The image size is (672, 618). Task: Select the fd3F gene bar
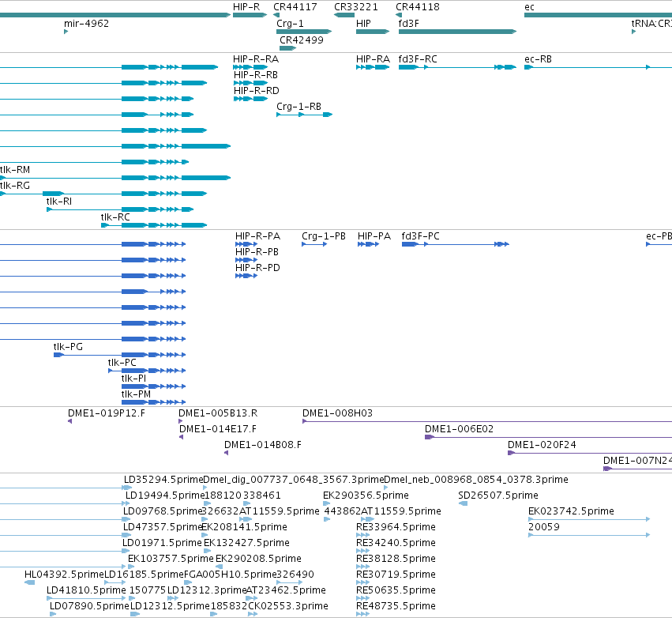(x=458, y=32)
